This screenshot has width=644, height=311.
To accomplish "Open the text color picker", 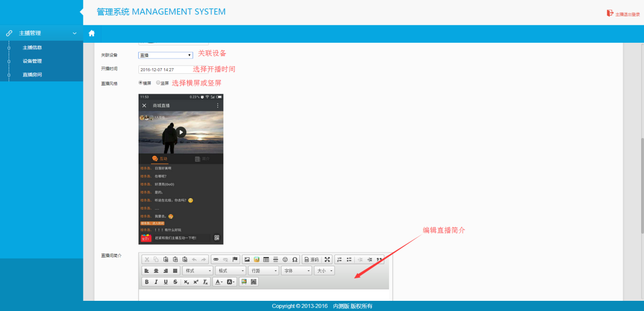I will pyautogui.click(x=219, y=282).
